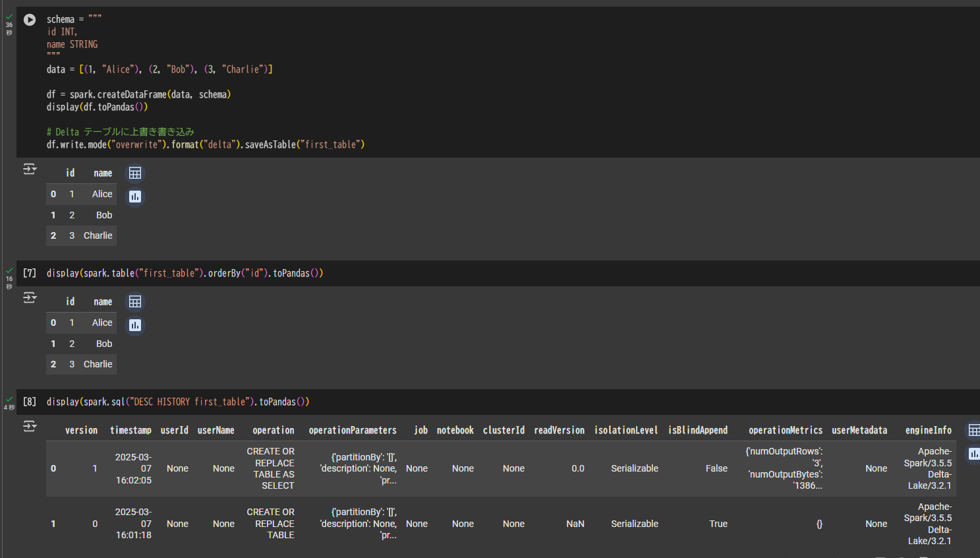Click 'CREATE OR REPLACE TABLE AS SELECT' cell
The height and width of the screenshot is (558, 980).
point(270,468)
